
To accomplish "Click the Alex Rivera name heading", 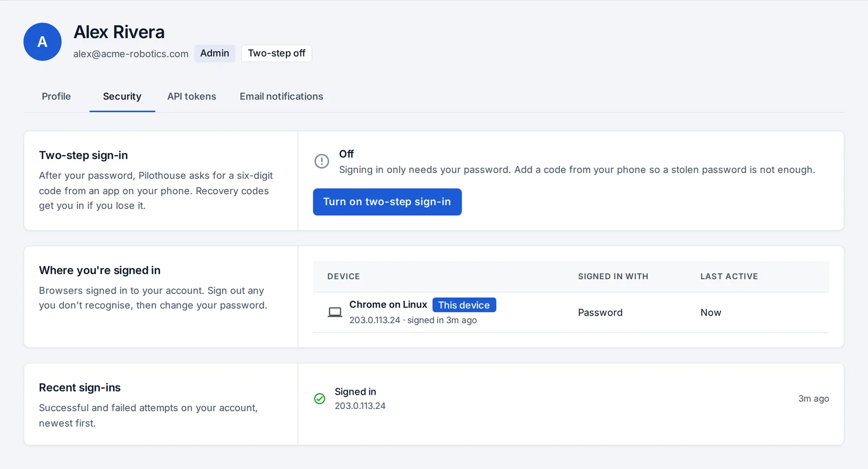I will point(119,32).
